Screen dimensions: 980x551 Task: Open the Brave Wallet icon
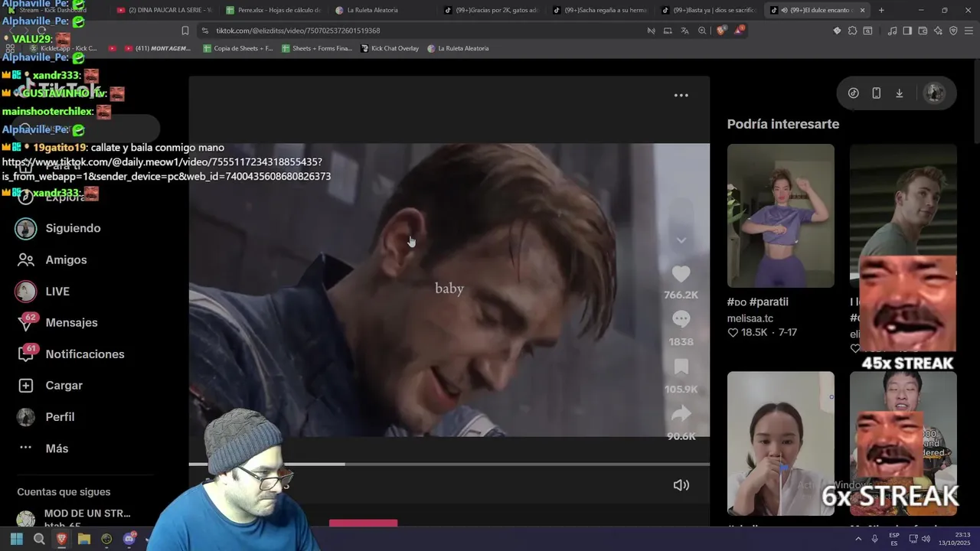[923, 31]
